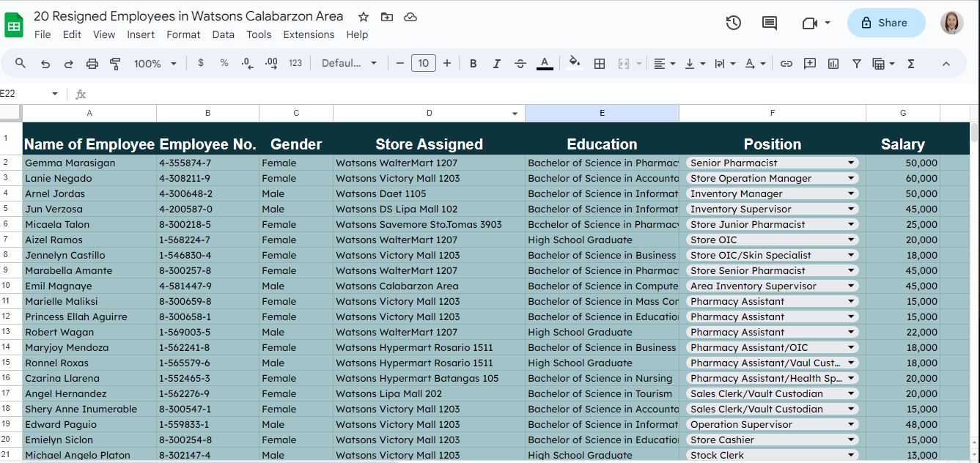This screenshot has width=980, height=463.
Task: Toggle strikethrough formatting
Action: click(520, 64)
